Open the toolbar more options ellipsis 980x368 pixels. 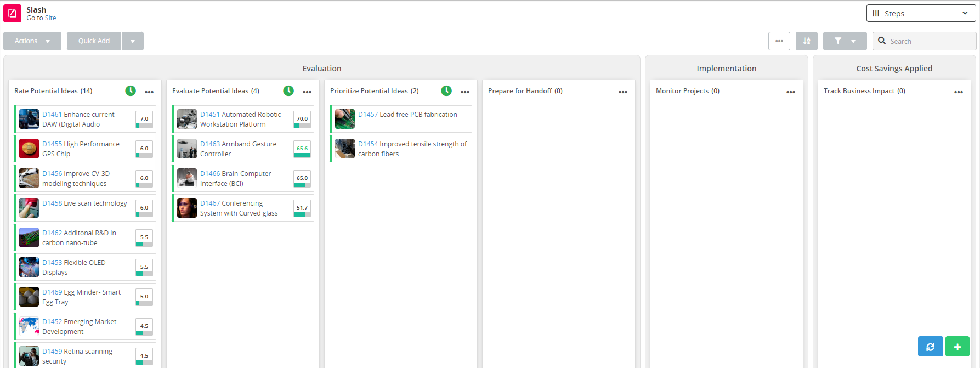click(779, 41)
